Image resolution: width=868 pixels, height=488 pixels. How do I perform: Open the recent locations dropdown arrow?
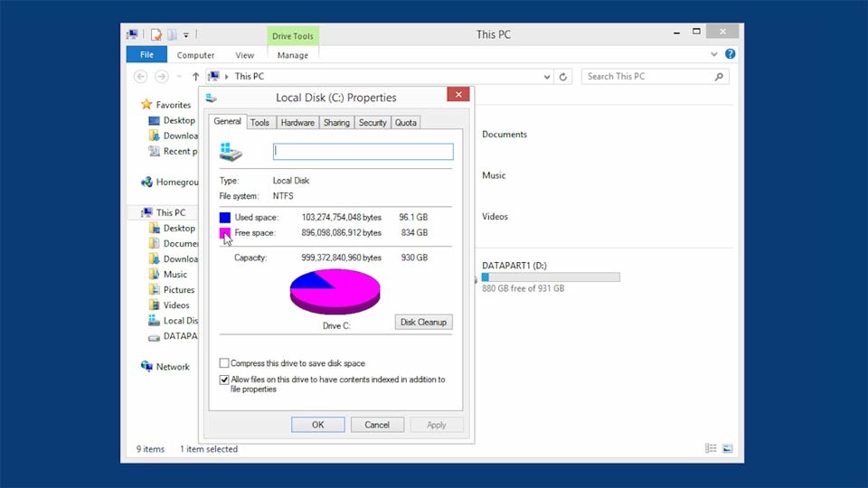[179, 76]
